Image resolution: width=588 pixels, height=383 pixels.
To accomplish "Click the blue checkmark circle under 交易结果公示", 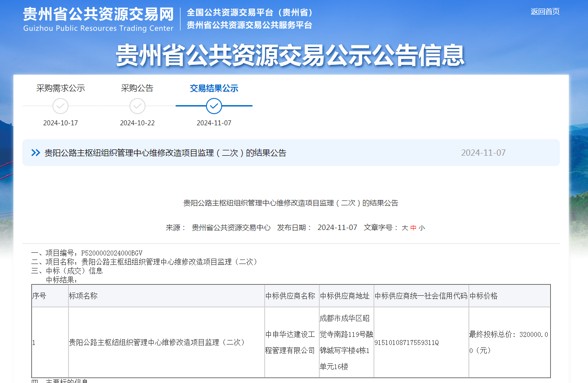I will point(214,106).
